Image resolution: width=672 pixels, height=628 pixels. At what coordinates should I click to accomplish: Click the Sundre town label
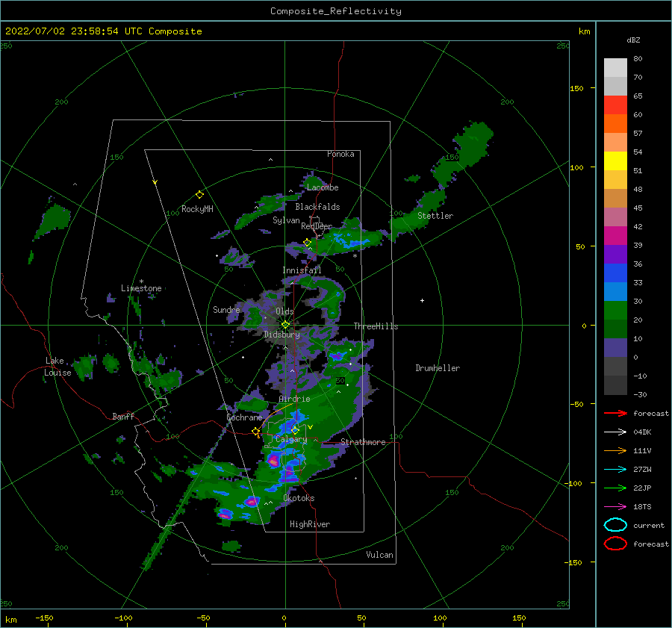226,309
